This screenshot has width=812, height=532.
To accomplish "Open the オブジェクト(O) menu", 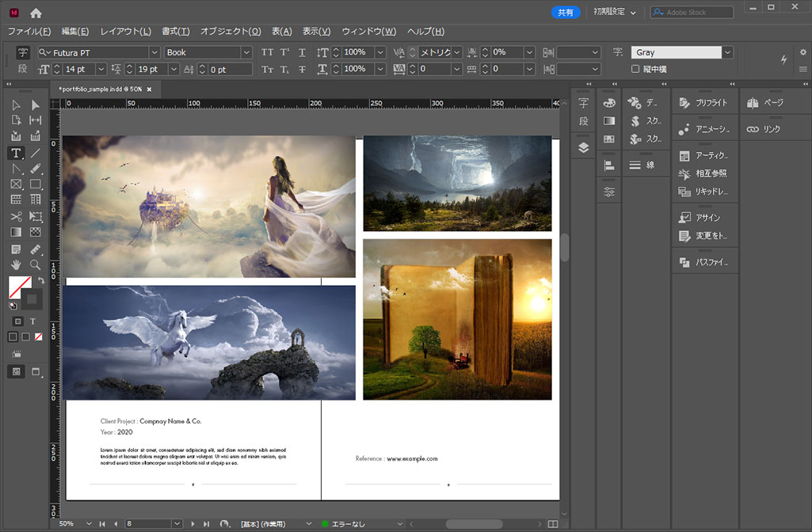I will pos(230,32).
